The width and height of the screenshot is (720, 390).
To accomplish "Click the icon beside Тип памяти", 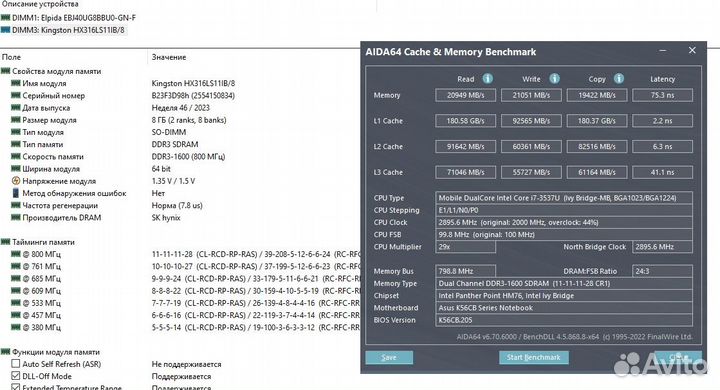I will [x=16, y=144].
